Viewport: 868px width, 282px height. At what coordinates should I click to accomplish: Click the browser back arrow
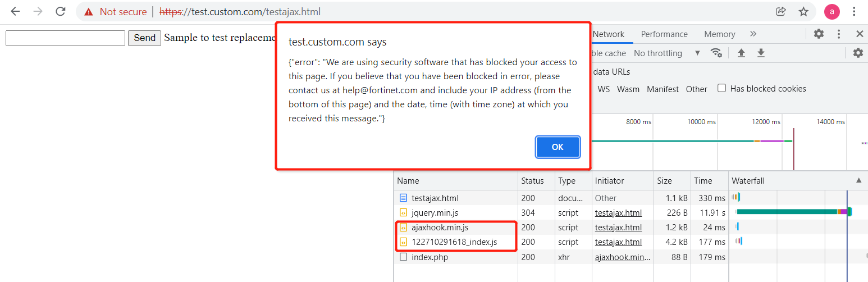click(16, 11)
